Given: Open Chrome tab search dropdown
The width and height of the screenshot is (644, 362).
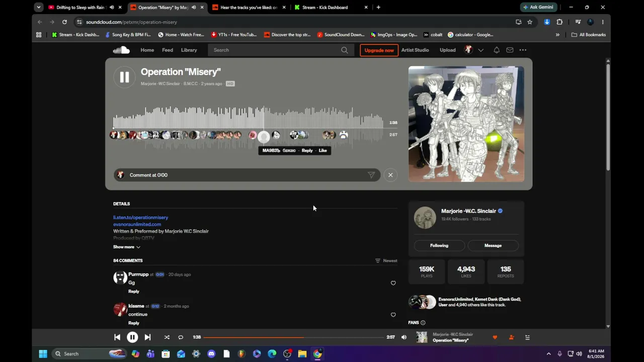Looking at the screenshot, I should pyautogui.click(x=39, y=8).
